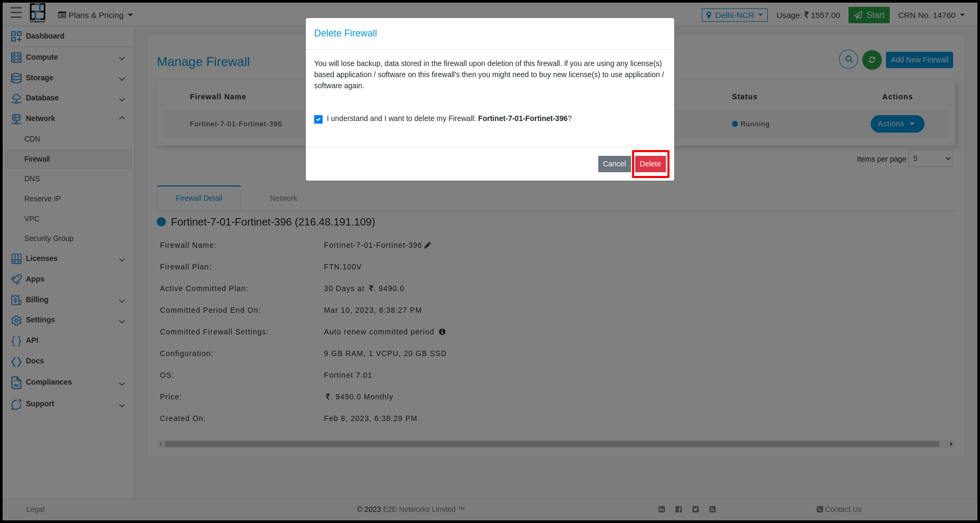Open the Twitter footer icon

tap(695, 509)
